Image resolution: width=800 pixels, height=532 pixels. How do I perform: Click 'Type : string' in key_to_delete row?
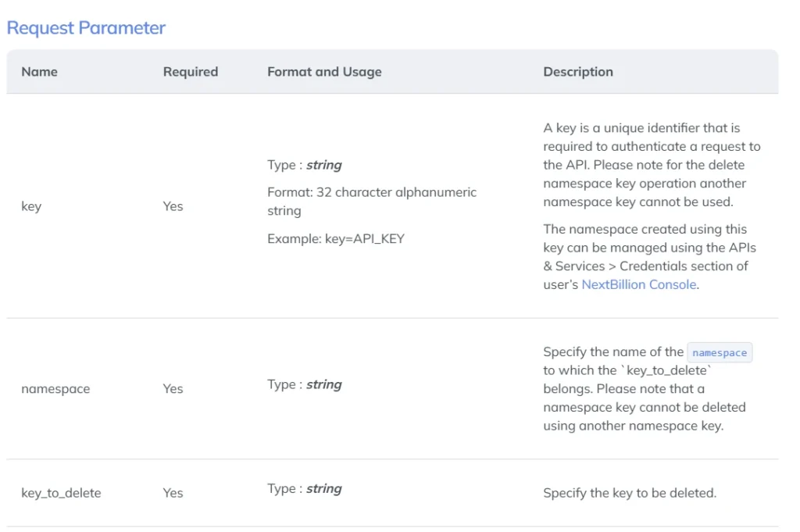305,489
